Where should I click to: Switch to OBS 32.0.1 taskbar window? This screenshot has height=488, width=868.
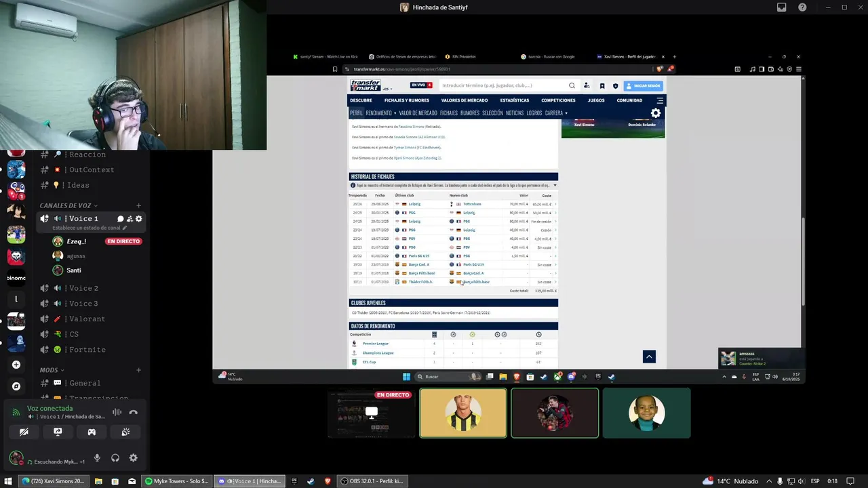pos(372,481)
